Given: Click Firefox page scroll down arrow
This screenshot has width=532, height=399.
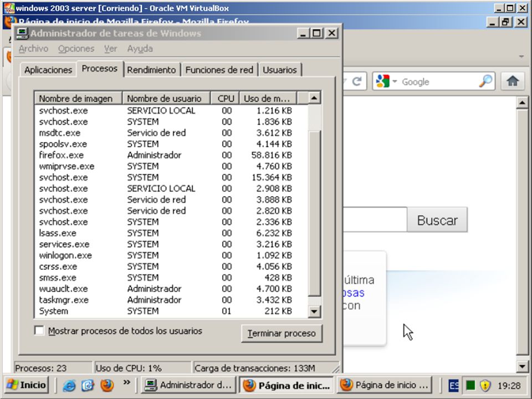Looking at the screenshot, I should (523, 366).
